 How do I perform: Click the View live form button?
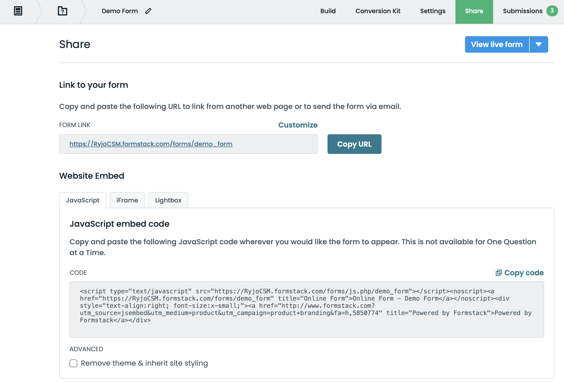point(497,44)
